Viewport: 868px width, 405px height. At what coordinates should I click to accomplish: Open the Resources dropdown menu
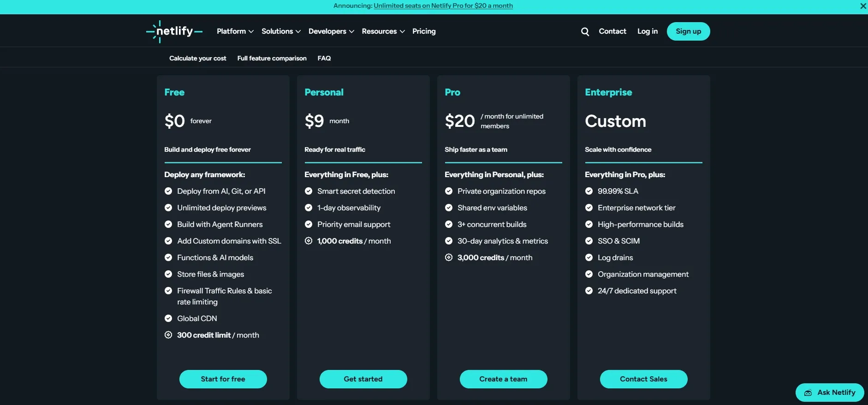[x=383, y=31]
